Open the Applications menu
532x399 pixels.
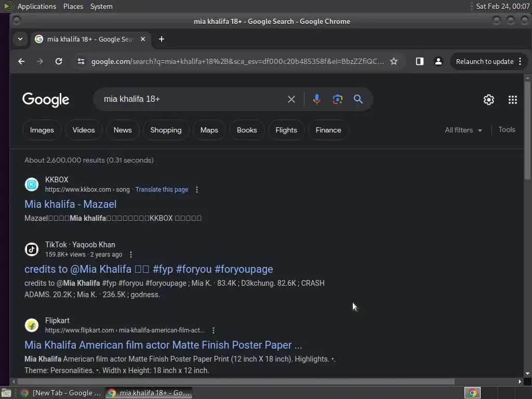pyautogui.click(x=37, y=6)
